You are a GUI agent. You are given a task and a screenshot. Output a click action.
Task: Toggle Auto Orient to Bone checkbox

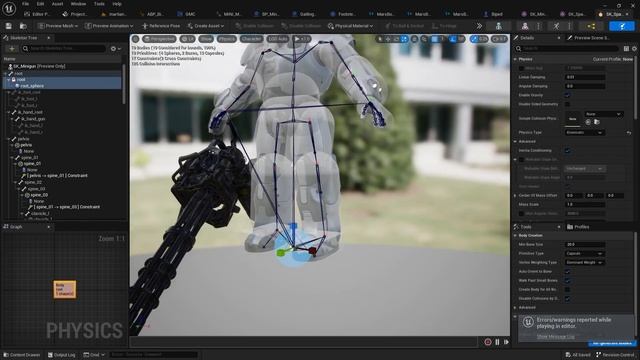[x=567, y=271]
